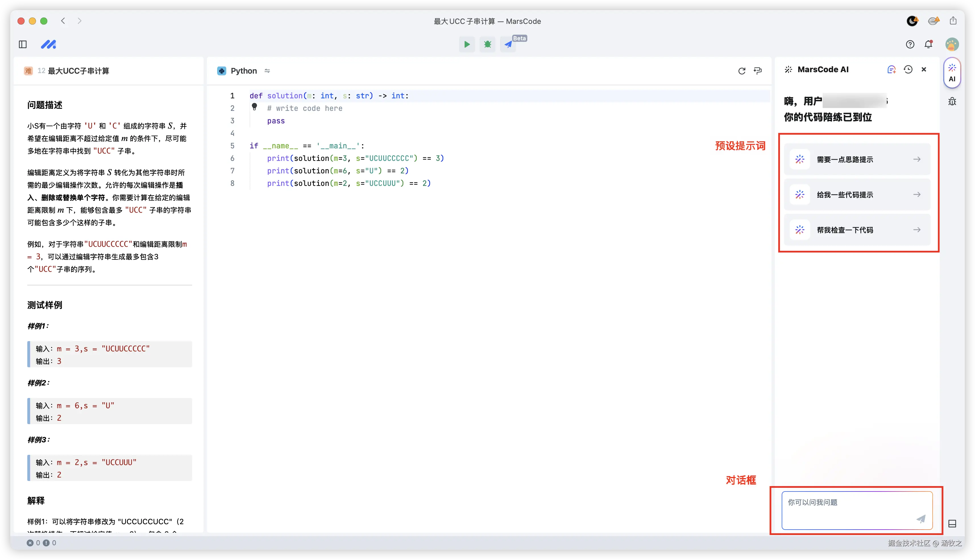Viewport: 975px width, 560px height.
Task: Open AI chat history clock icon
Action: [908, 70]
